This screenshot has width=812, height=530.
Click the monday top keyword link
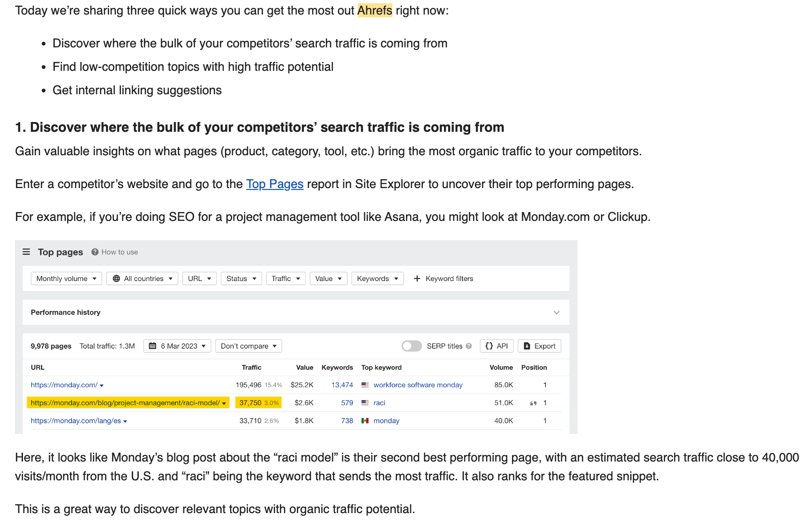tap(386, 421)
